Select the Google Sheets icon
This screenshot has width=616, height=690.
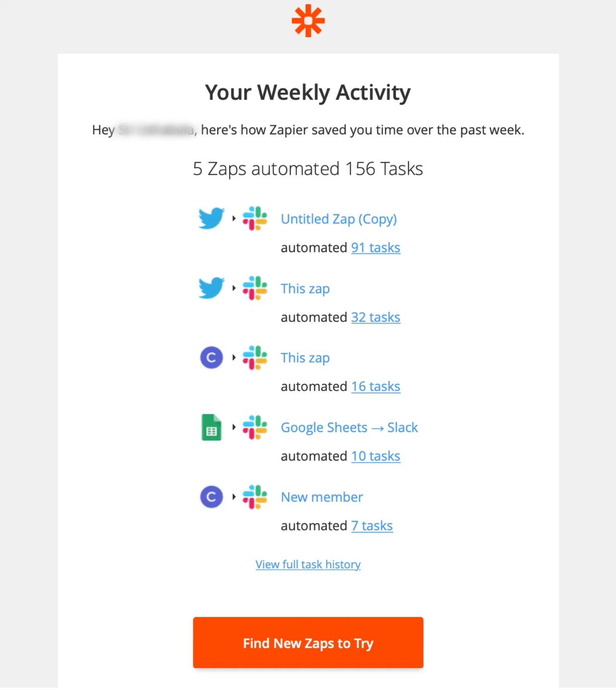click(x=211, y=427)
